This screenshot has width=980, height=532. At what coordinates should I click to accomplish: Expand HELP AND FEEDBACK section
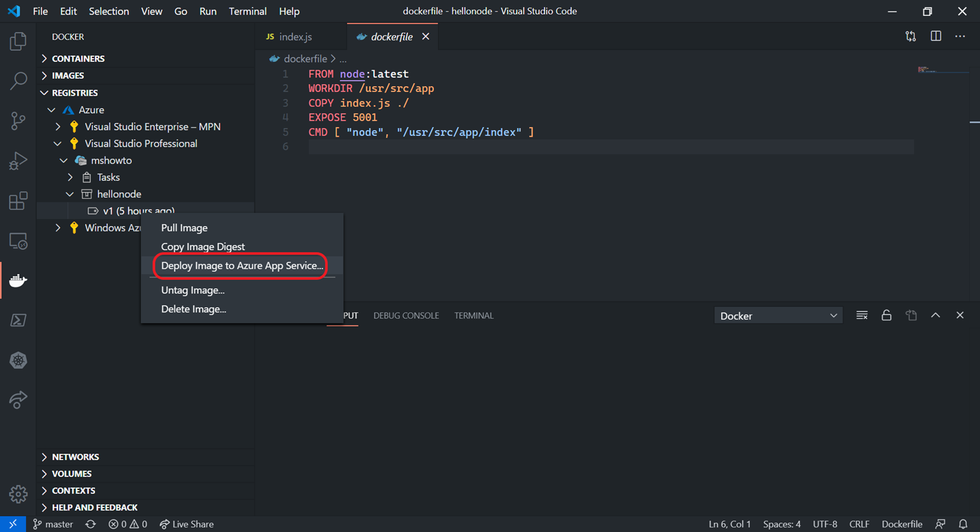(145, 507)
